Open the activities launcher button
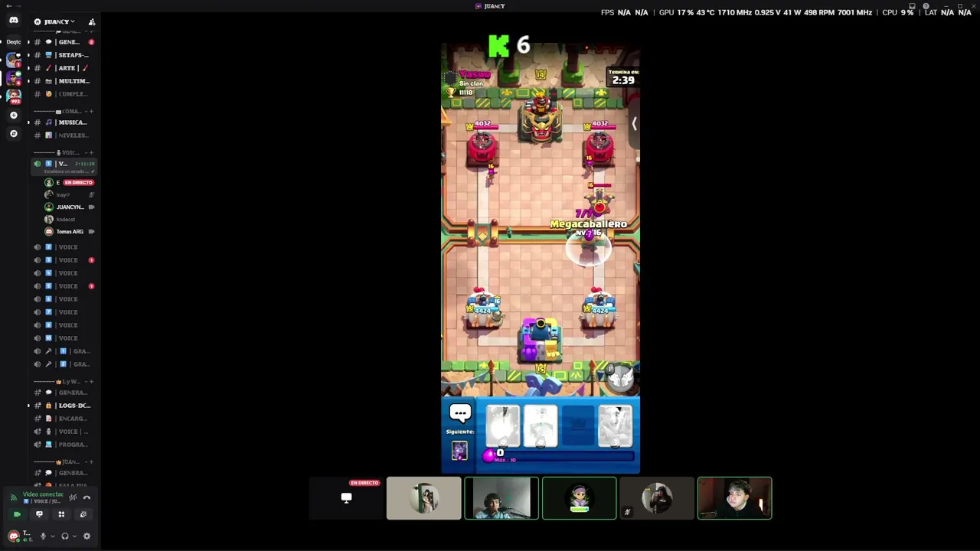Screen dimensions: 980x551 tap(61, 514)
